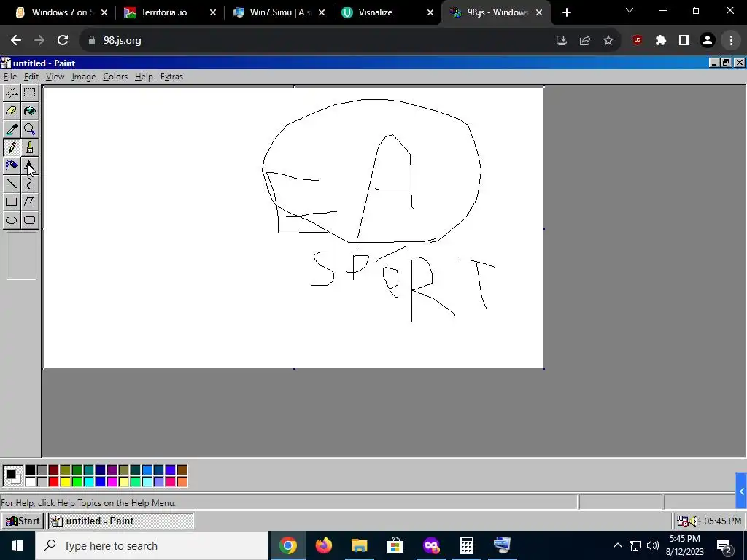This screenshot has height=560, width=747.
Task: Open the Help menu
Action: [x=144, y=77]
